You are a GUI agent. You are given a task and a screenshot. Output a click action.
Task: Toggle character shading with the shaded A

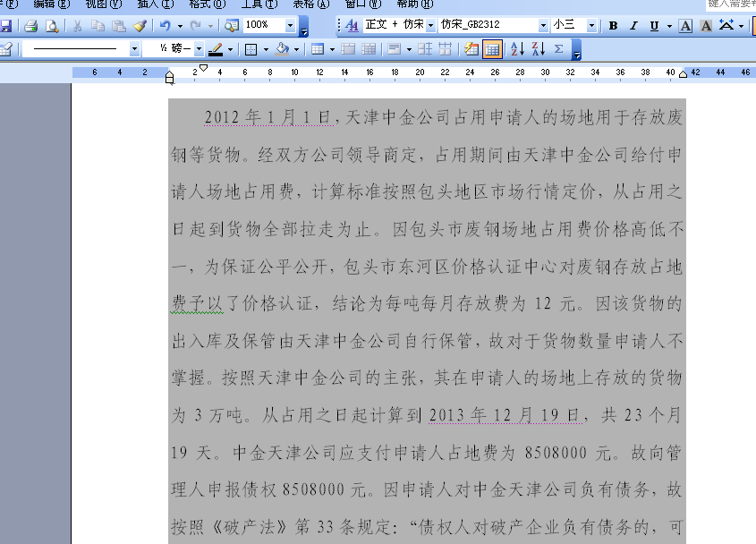(x=706, y=26)
